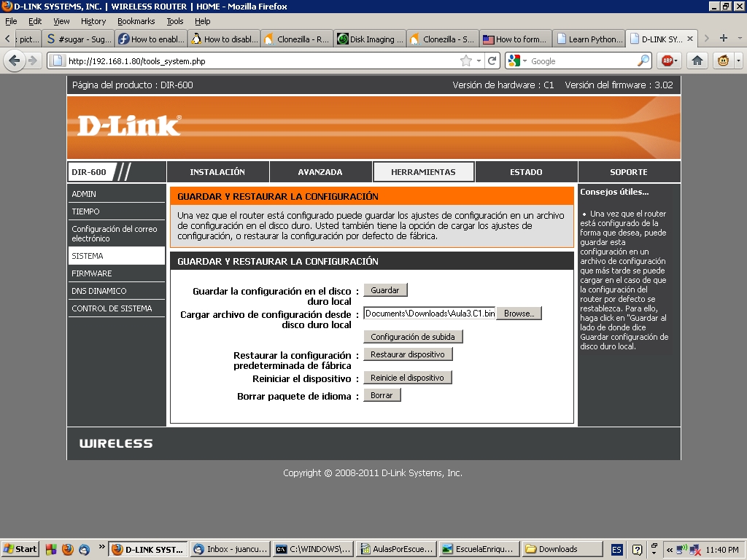Click the browser back arrow button
Image resolution: width=747 pixels, height=560 pixels.
coord(14,61)
